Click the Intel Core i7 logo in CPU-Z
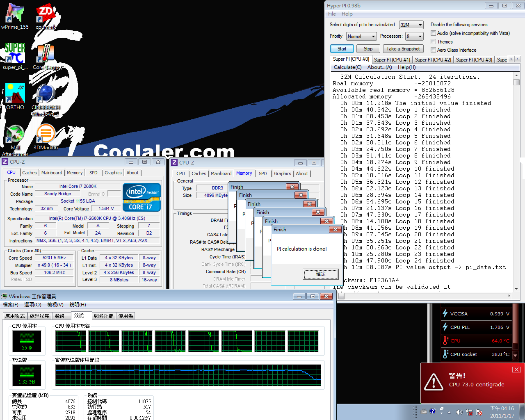This screenshot has width=525, height=420. coord(142,197)
